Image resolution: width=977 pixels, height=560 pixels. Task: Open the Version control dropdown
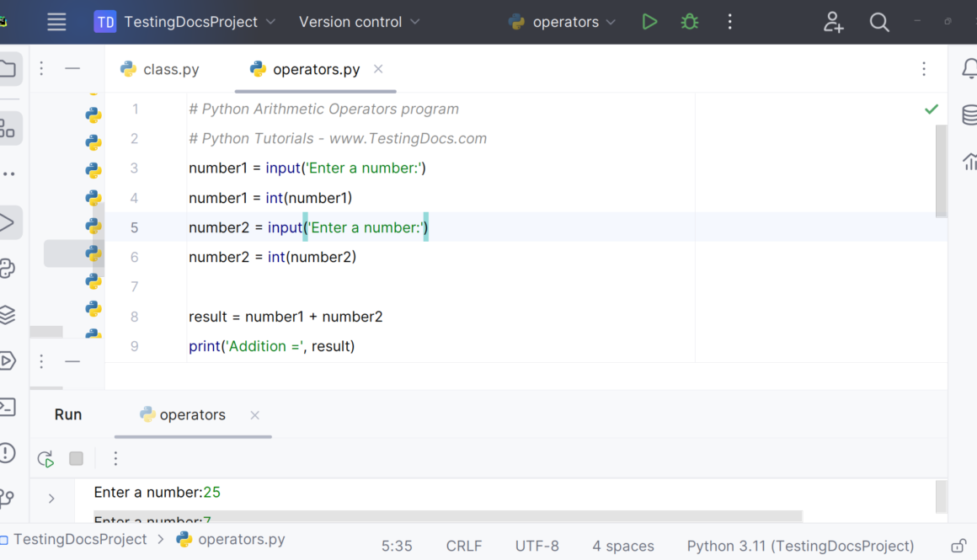coord(359,22)
